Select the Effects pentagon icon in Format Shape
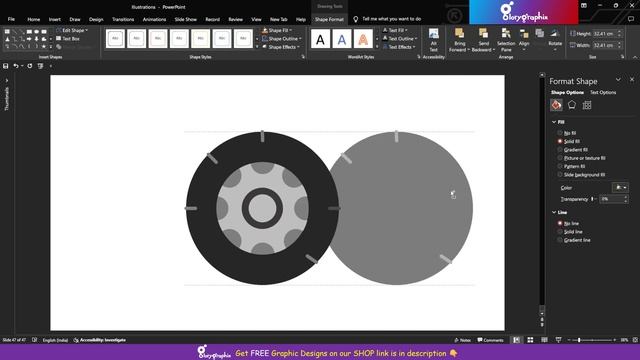Screen dimensions: 640x360 click(x=572, y=105)
